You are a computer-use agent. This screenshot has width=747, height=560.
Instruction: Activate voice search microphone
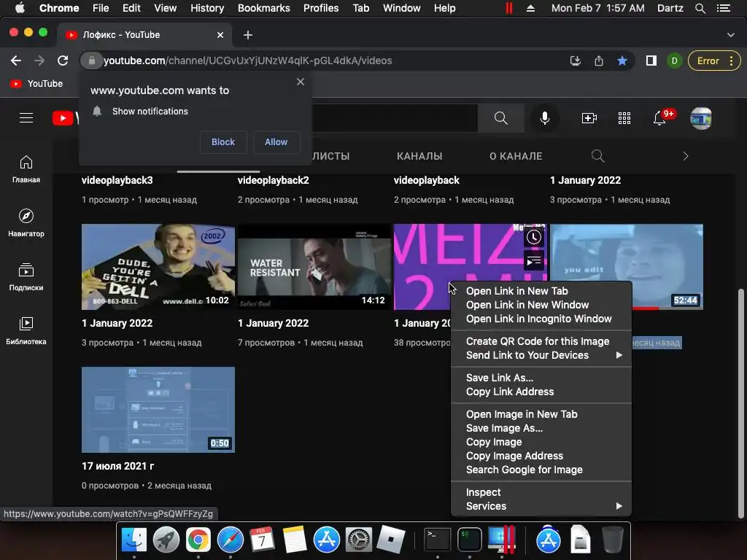pyautogui.click(x=544, y=117)
